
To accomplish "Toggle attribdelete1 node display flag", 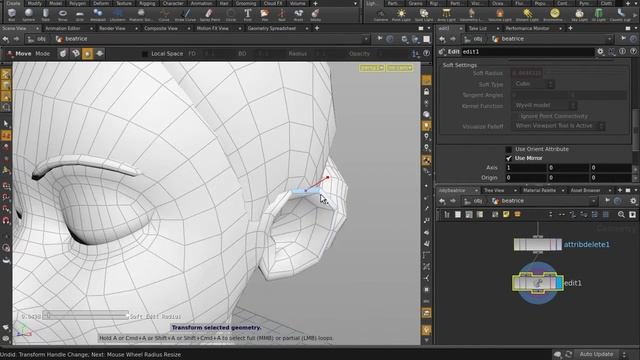I will (559, 244).
